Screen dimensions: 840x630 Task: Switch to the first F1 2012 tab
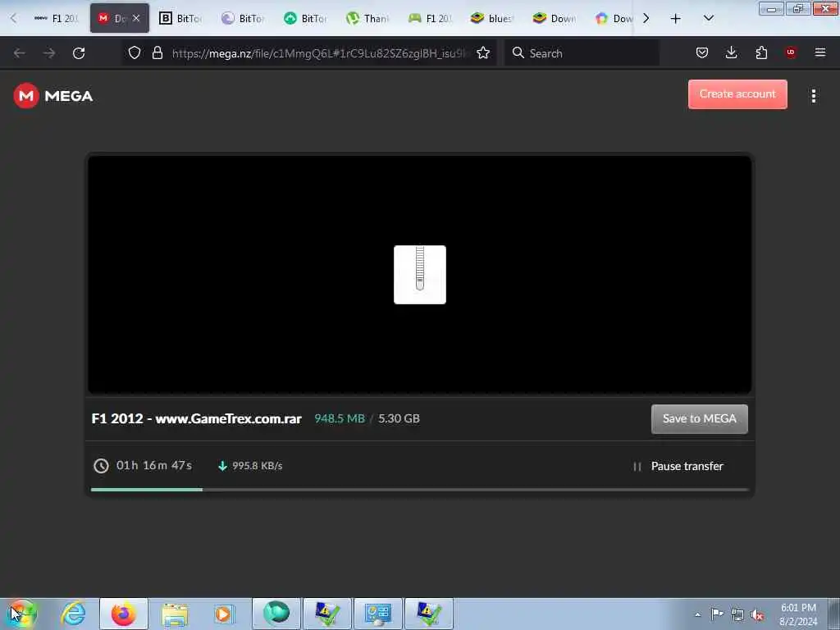[x=57, y=18]
